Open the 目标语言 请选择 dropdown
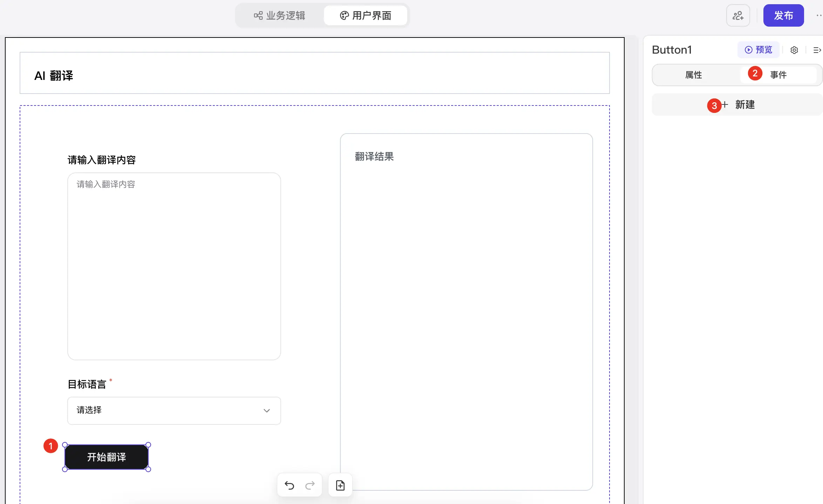This screenshot has width=823, height=504. 174,410
